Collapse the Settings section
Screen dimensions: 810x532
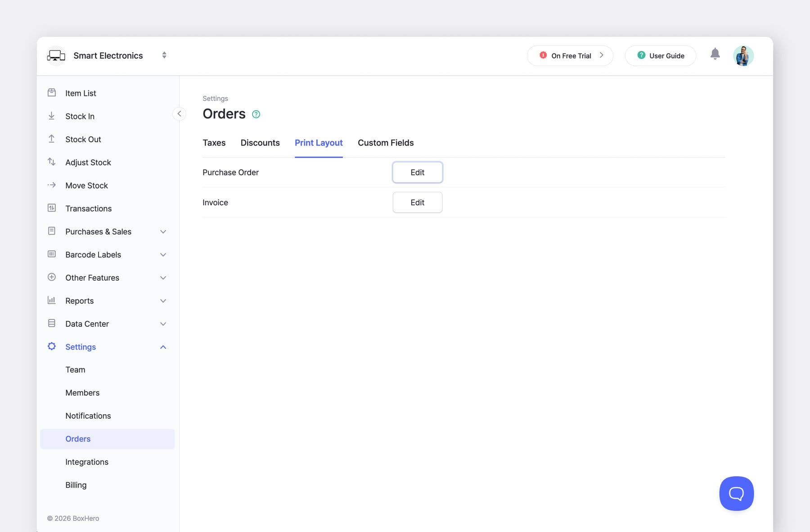(163, 347)
